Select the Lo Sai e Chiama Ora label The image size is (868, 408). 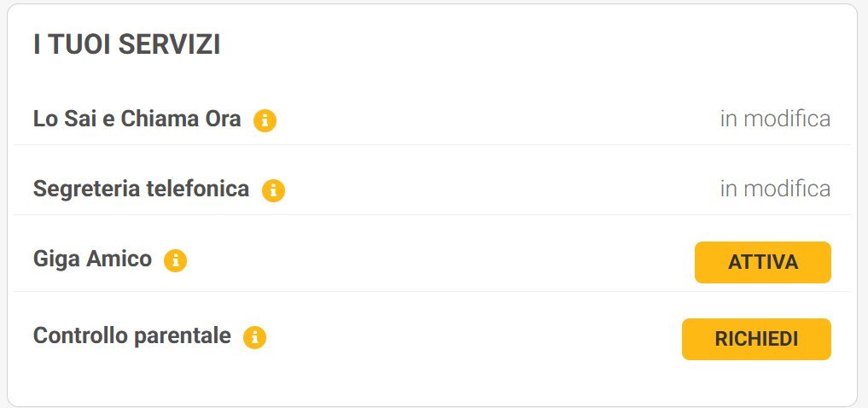pyautogui.click(x=137, y=119)
